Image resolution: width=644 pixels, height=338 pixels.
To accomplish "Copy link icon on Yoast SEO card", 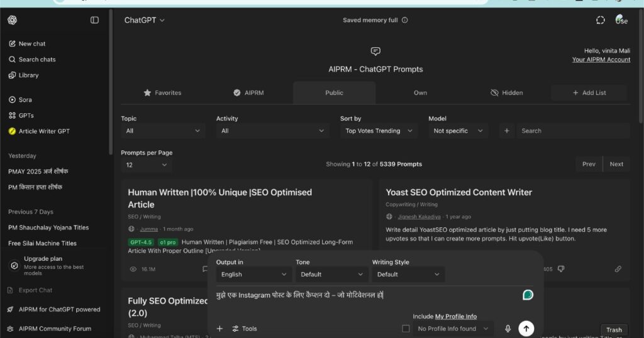I will click(x=618, y=269).
